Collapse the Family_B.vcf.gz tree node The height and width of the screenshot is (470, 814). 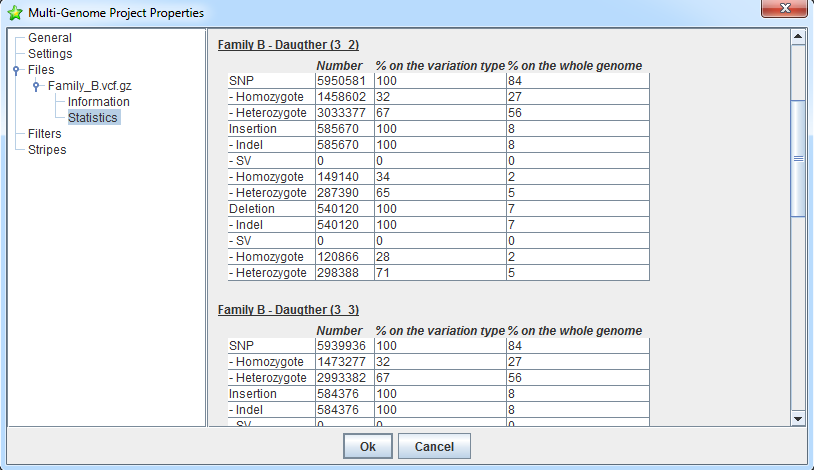point(36,86)
